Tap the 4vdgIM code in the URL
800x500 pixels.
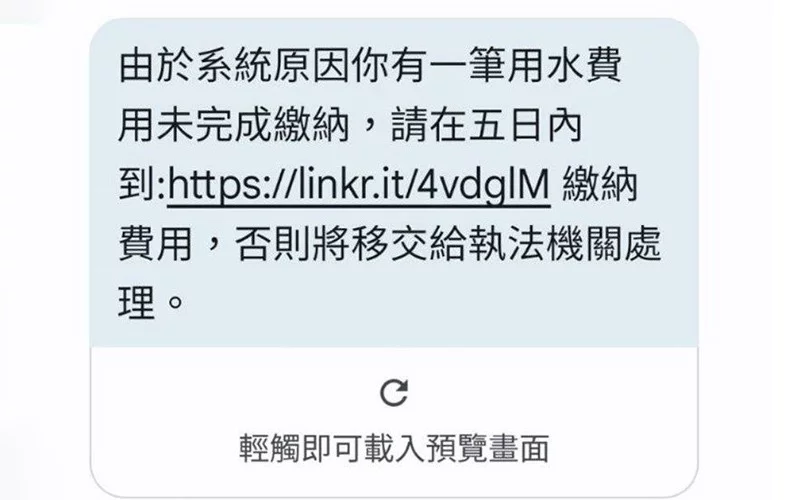click(x=482, y=186)
